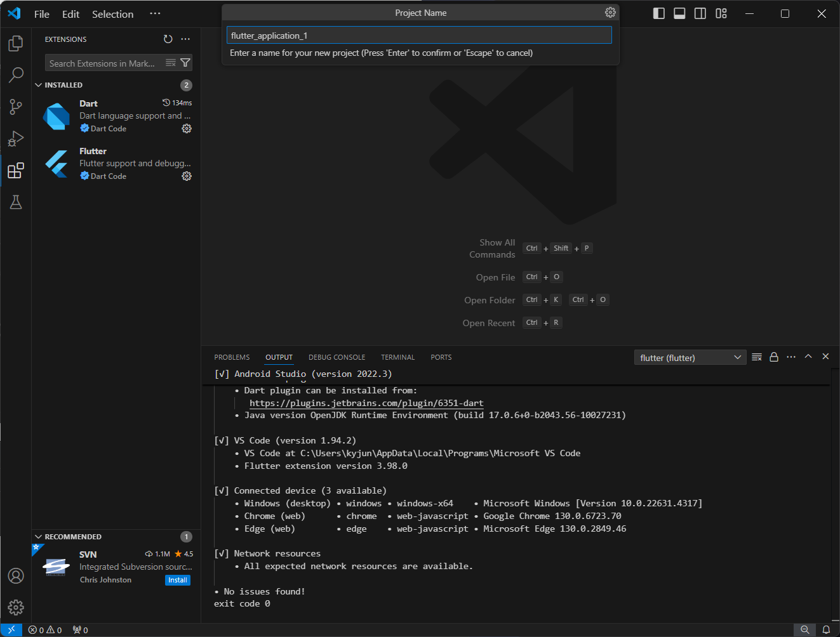Switch to the TERMINAL tab
Viewport: 840px width, 637px height.
tap(397, 357)
